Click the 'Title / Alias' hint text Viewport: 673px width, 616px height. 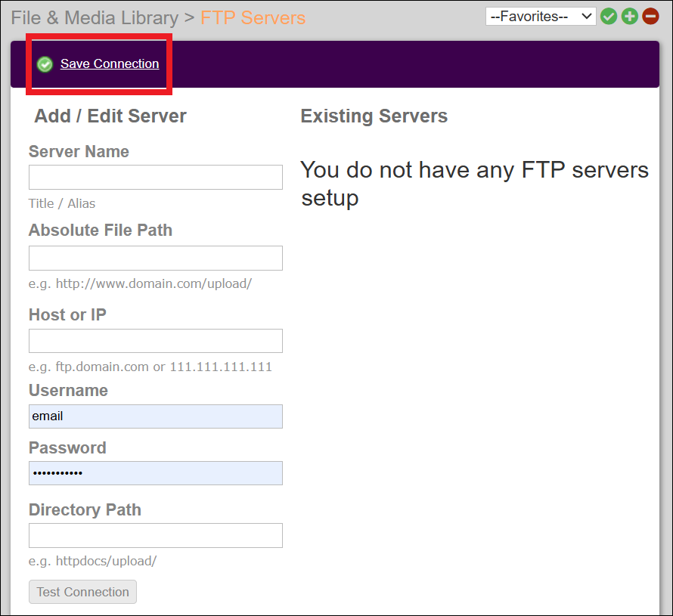[62, 203]
